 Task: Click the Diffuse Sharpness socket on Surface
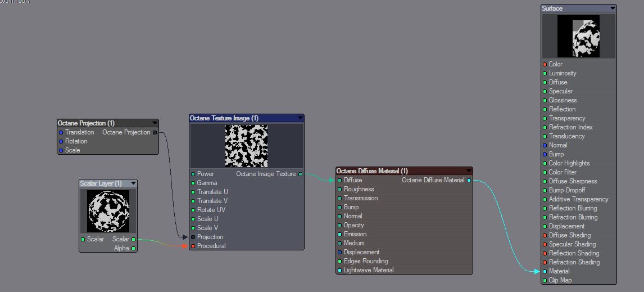[x=545, y=181]
